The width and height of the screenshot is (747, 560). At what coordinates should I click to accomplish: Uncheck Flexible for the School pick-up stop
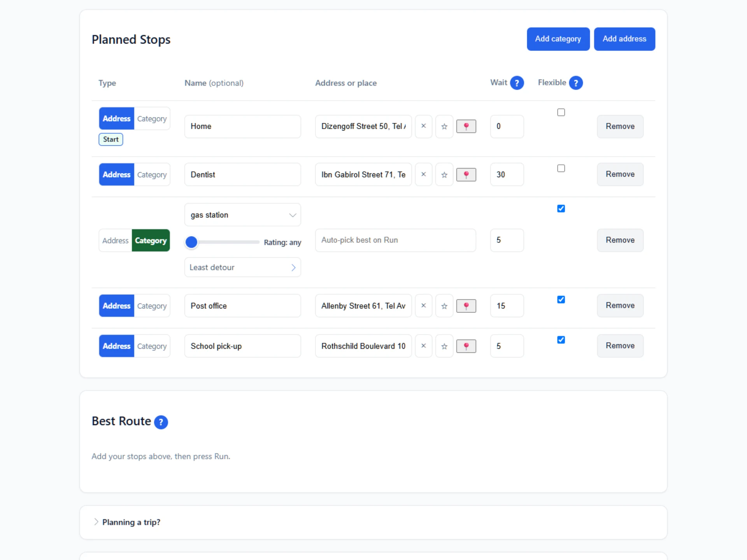(561, 340)
